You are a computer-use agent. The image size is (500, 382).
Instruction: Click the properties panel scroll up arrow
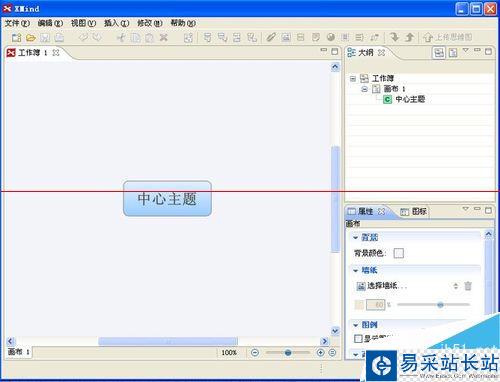click(x=488, y=234)
